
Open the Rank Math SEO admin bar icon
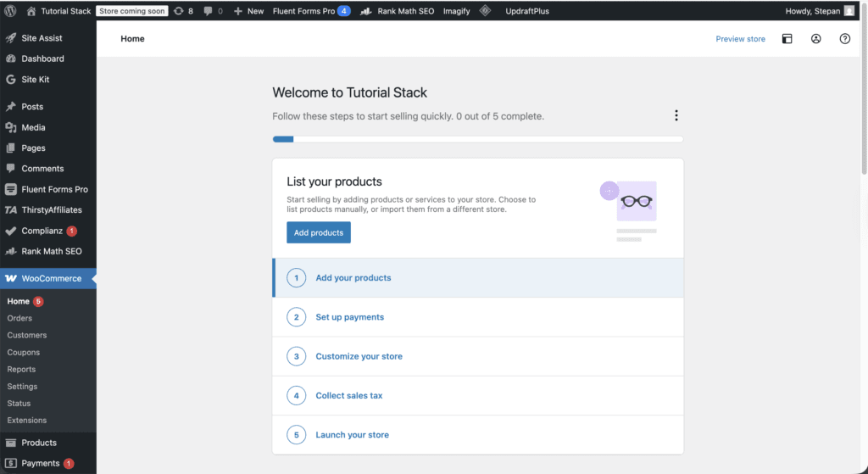[x=365, y=10]
